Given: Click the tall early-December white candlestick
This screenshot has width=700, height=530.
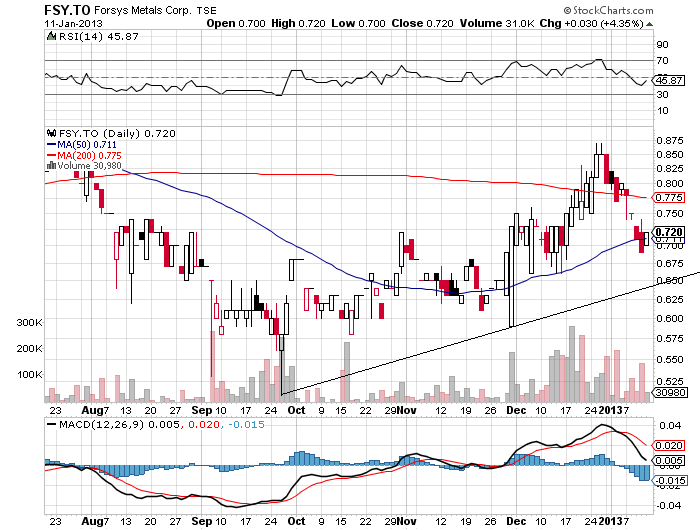Looking at the screenshot, I should [512, 276].
